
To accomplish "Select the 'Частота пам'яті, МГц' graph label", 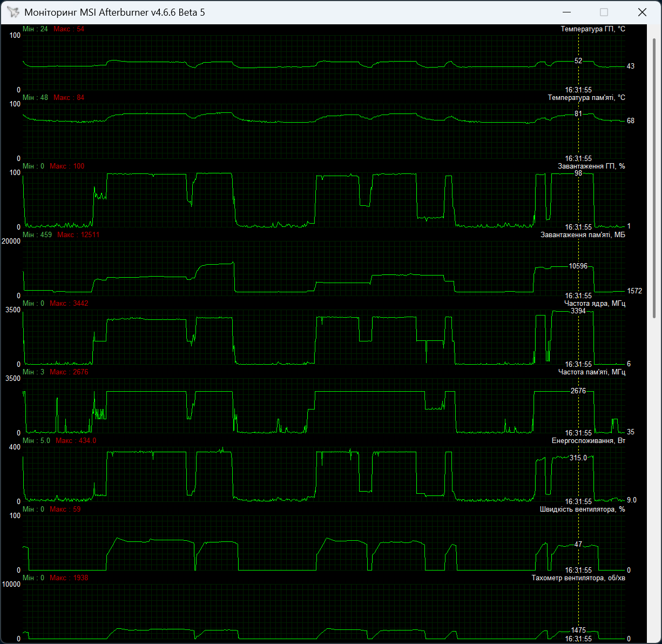I will click(592, 372).
